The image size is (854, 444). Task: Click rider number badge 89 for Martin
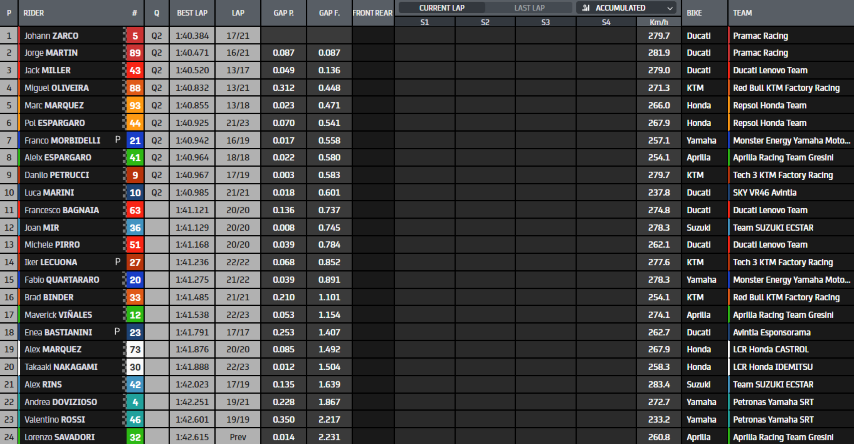coord(135,53)
